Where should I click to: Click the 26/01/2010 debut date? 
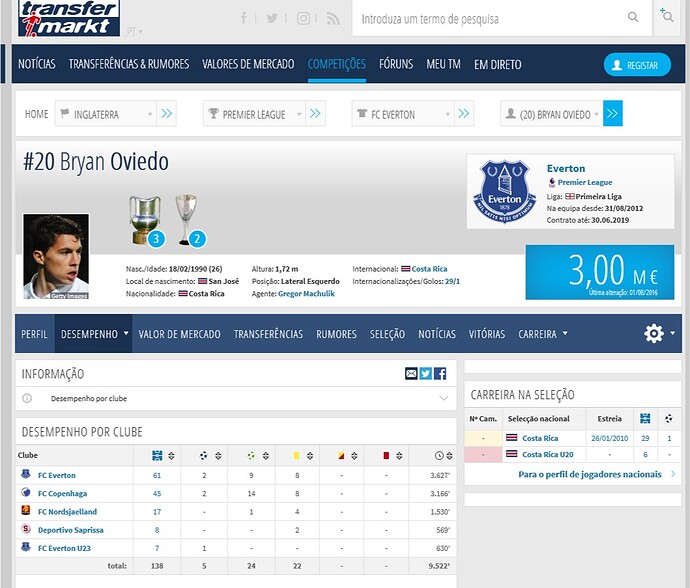[609, 438]
